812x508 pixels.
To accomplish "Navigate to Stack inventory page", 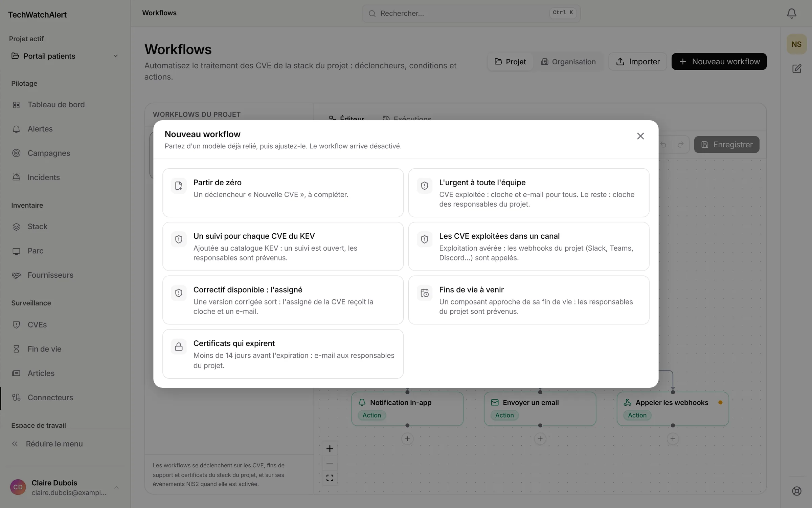I will click(x=65, y=227).
